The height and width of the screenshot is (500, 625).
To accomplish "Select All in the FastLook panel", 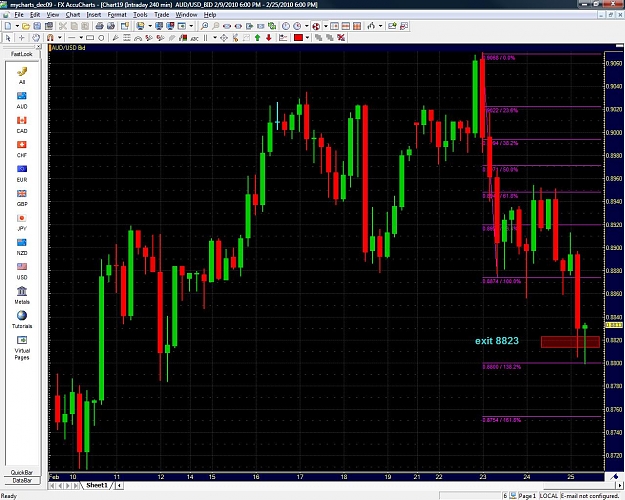I will [22, 75].
